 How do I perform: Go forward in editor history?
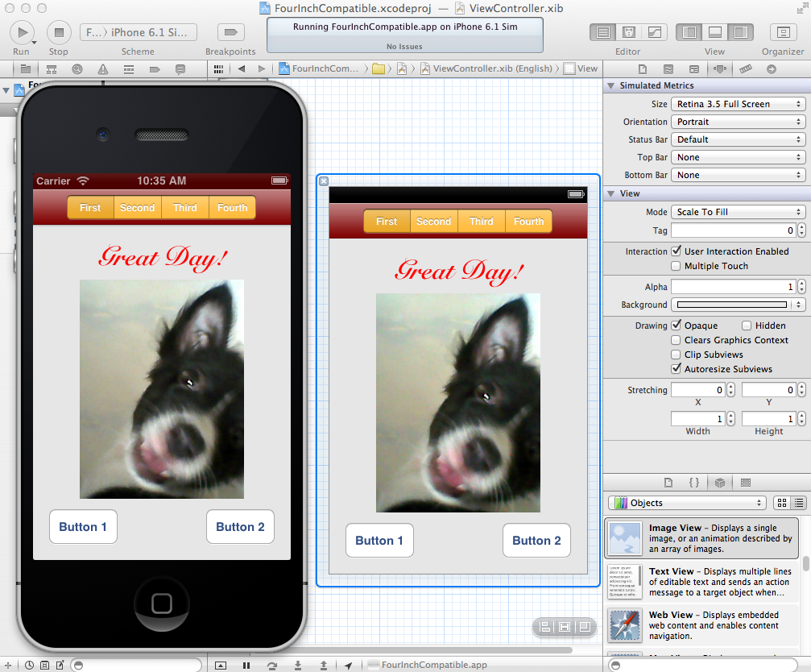coord(262,68)
